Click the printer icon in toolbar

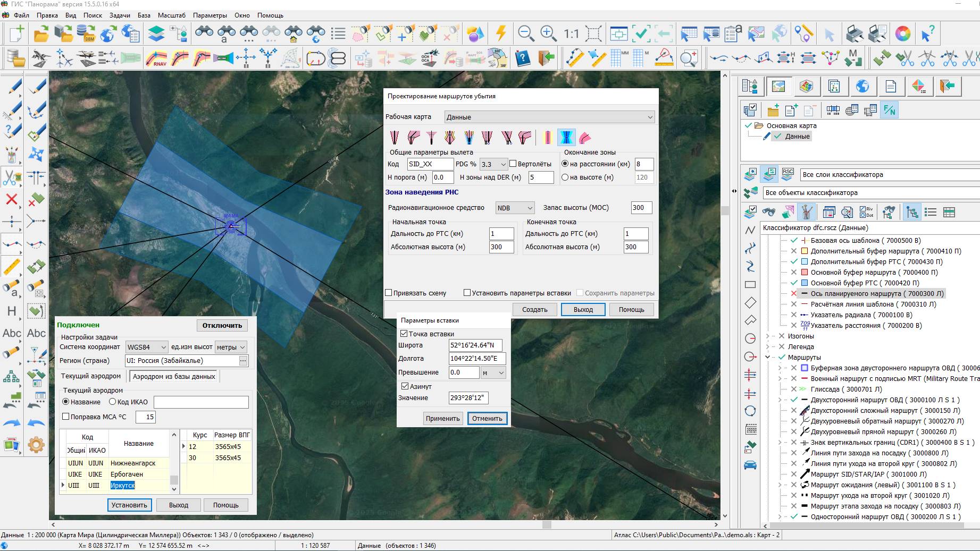(855, 34)
